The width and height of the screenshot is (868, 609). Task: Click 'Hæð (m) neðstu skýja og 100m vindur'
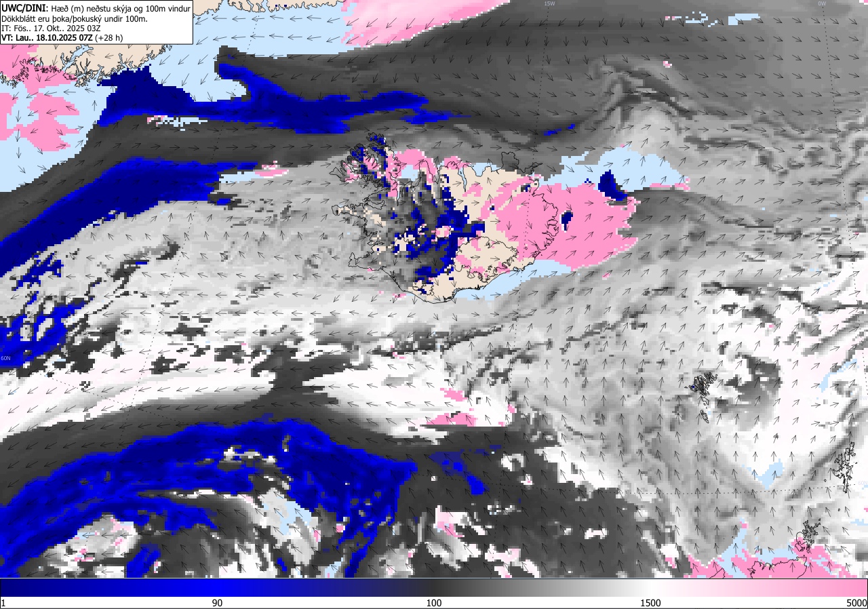(x=121, y=8)
